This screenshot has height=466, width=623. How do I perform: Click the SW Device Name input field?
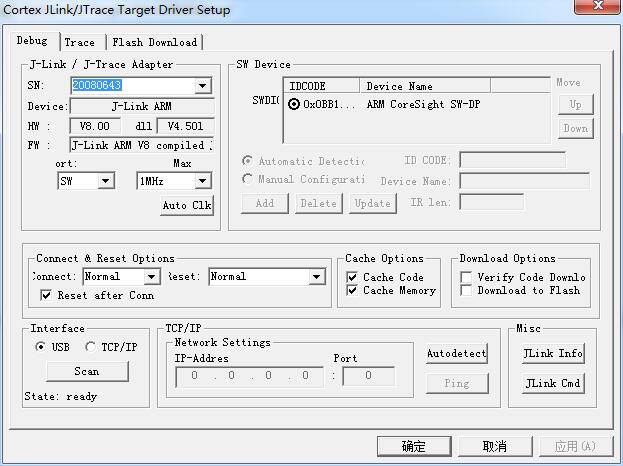pos(524,181)
